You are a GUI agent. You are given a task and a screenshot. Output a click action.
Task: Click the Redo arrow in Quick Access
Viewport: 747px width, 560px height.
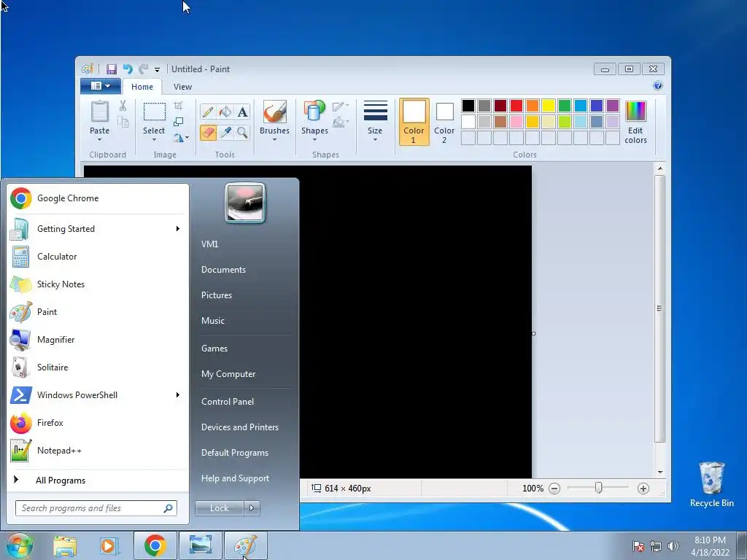143,69
